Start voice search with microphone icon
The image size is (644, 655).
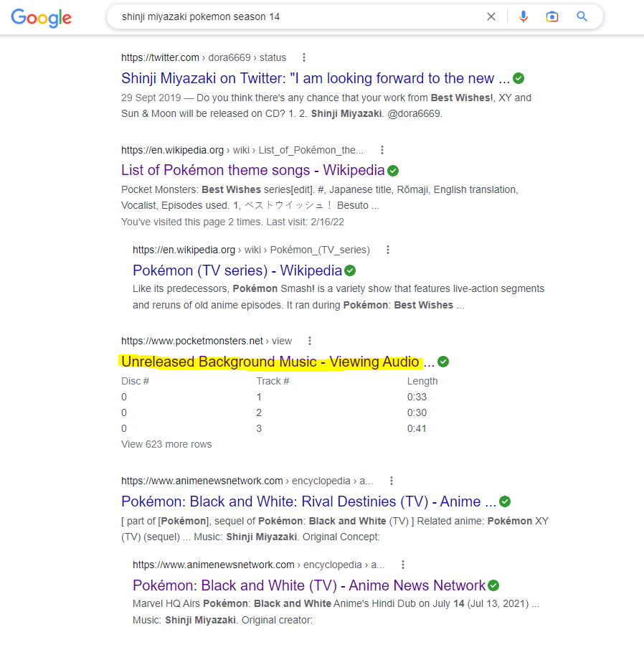click(x=524, y=17)
